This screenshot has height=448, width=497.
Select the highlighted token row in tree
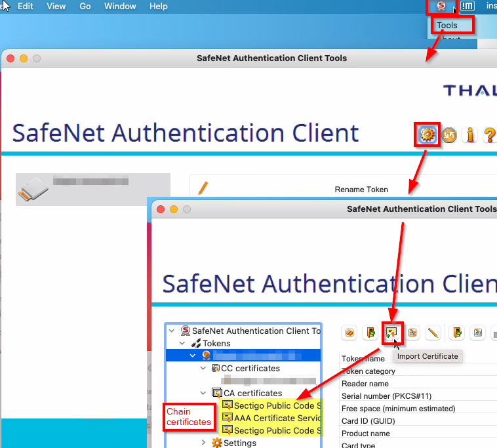pyautogui.click(x=243, y=356)
